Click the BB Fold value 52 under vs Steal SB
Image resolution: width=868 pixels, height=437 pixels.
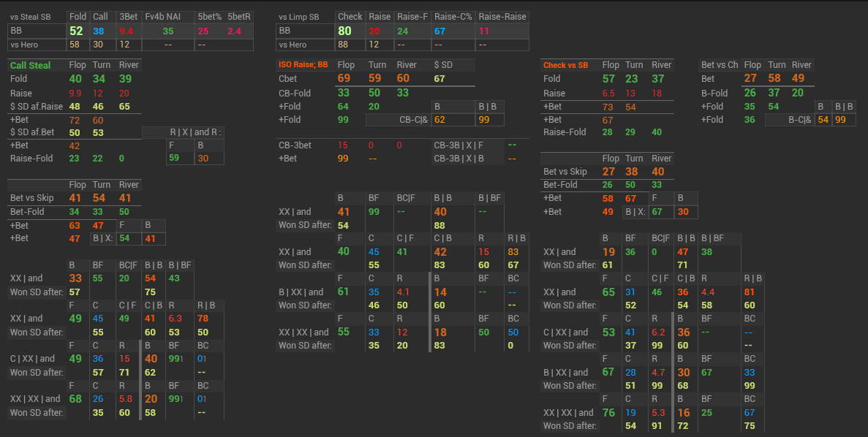76,31
